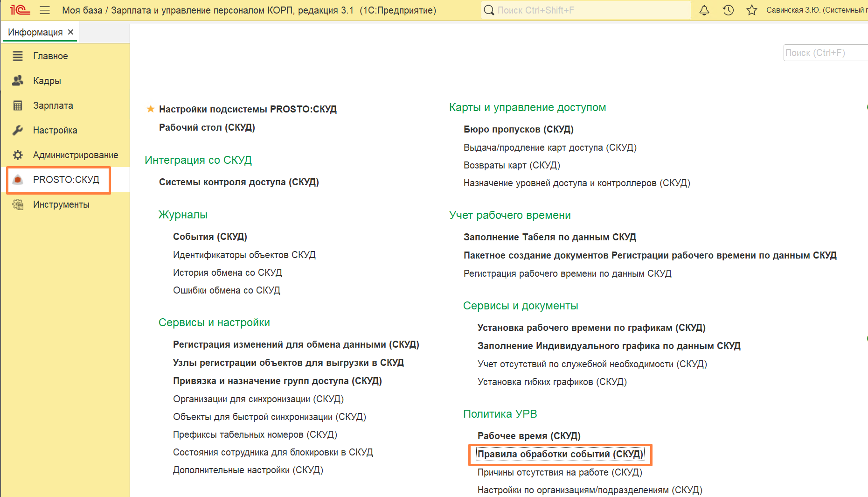Image resolution: width=868 pixels, height=497 pixels.
Task: Open Регистрация рабочего времени по данным СКУД
Action: 568,273
